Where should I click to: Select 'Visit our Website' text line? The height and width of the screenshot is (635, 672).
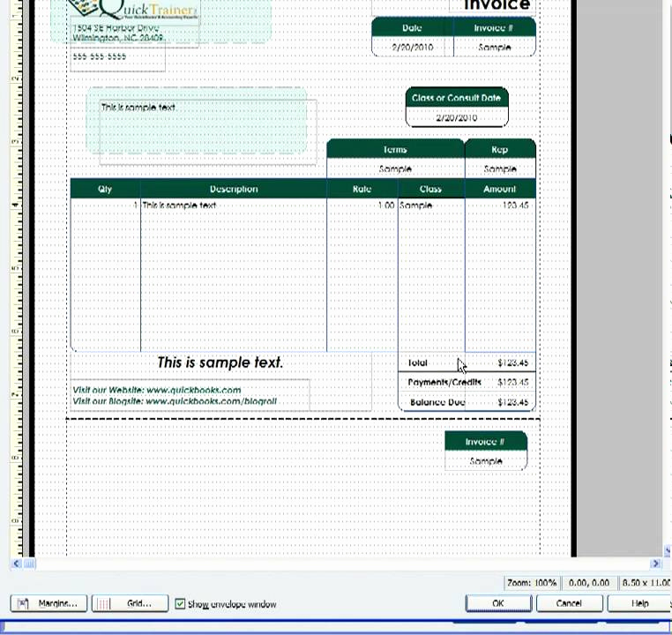(x=157, y=391)
